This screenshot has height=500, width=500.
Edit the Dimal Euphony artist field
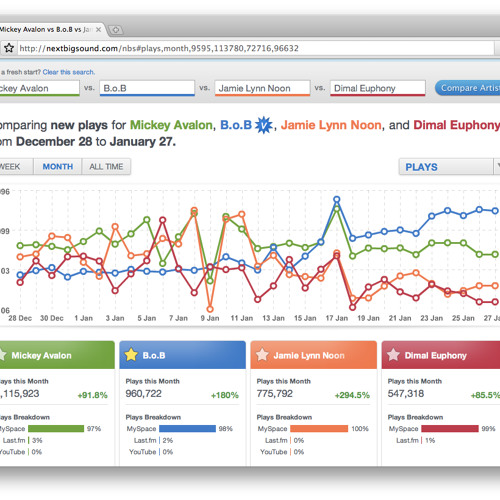click(378, 88)
